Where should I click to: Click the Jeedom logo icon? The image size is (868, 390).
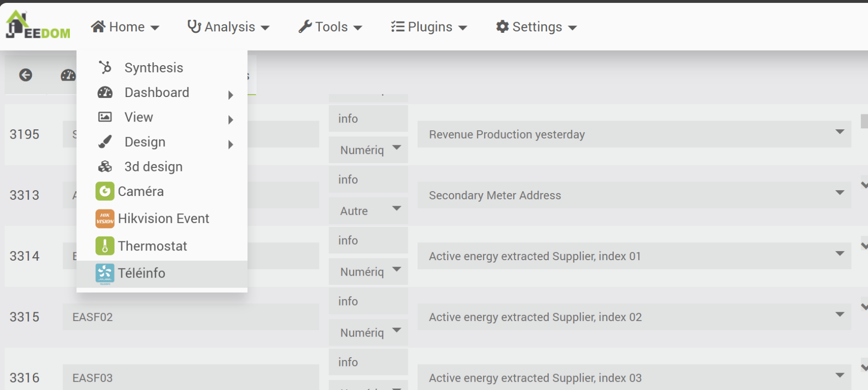[38, 25]
